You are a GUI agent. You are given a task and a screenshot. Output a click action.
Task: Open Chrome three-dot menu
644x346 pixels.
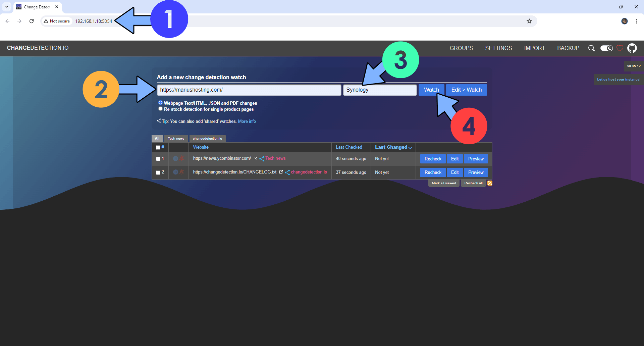click(x=636, y=21)
